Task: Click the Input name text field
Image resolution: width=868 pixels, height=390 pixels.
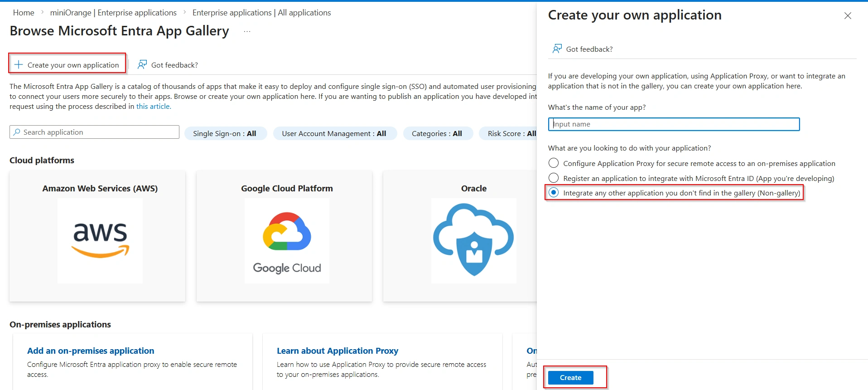Action: click(674, 124)
